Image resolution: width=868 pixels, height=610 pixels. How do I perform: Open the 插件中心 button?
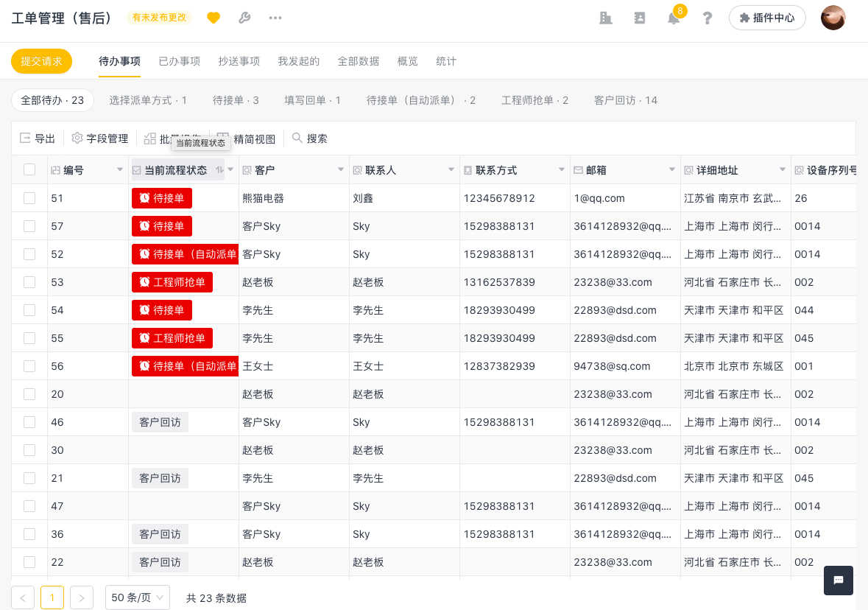pyautogui.click(x=767, y=18)
